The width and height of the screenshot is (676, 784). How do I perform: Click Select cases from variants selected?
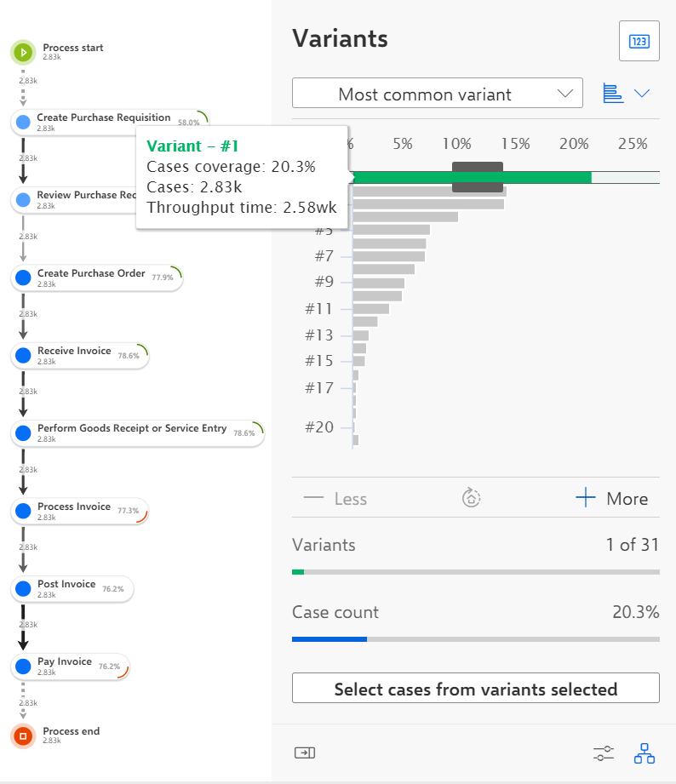(476, 688)
